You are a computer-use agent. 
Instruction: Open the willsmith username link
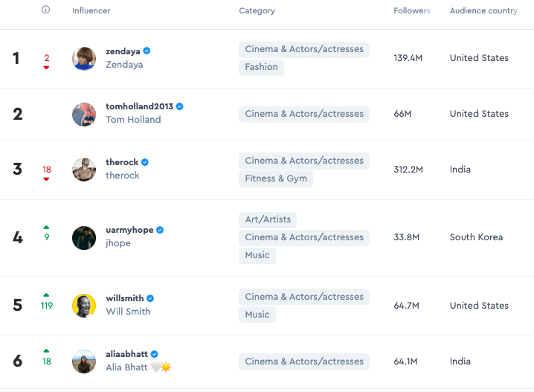pyautogui.click(x=125, y=298)
